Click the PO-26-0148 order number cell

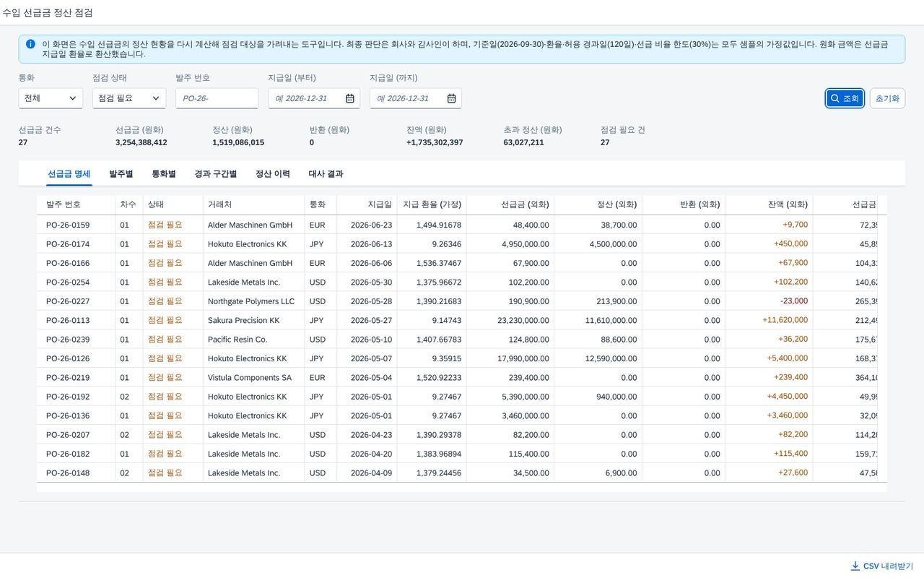[x=76, y=473]
